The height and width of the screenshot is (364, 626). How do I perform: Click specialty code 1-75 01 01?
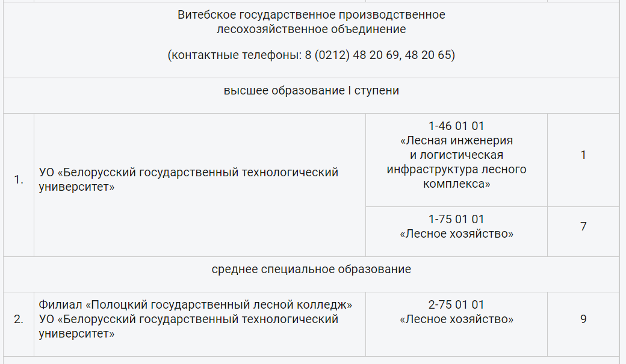456,220
